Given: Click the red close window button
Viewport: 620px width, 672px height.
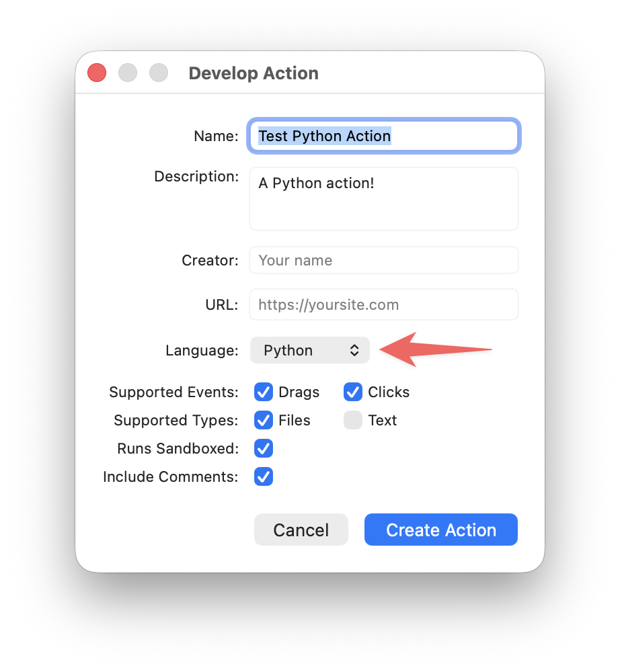Looking at the screenshot, I should point(97,73).
